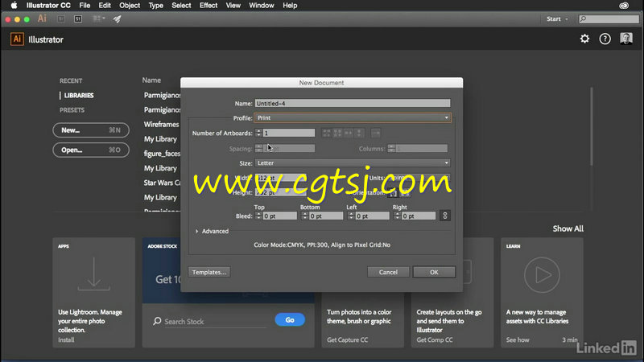Click the Ai icon in the toolbar
This screenshot has width=644, height=362.
coord(42,19)
